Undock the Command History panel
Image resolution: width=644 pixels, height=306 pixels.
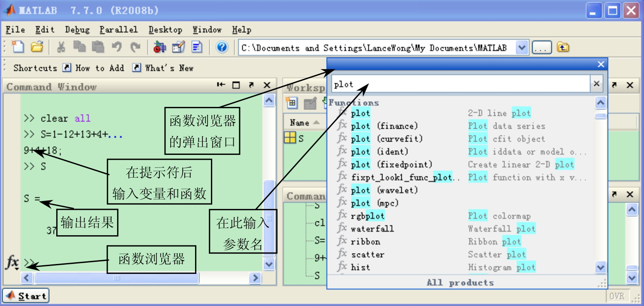614,194
